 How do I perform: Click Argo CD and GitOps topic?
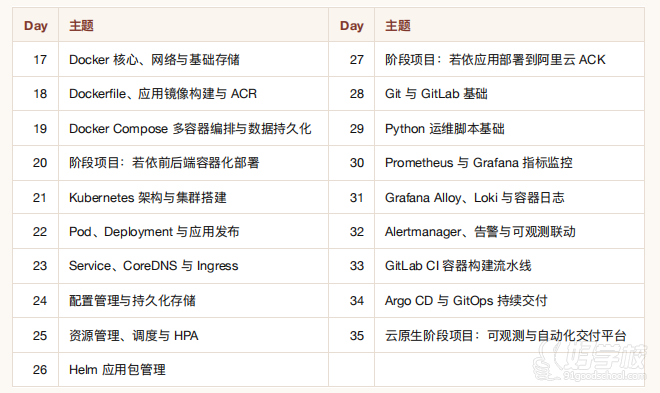click(466, 300)
